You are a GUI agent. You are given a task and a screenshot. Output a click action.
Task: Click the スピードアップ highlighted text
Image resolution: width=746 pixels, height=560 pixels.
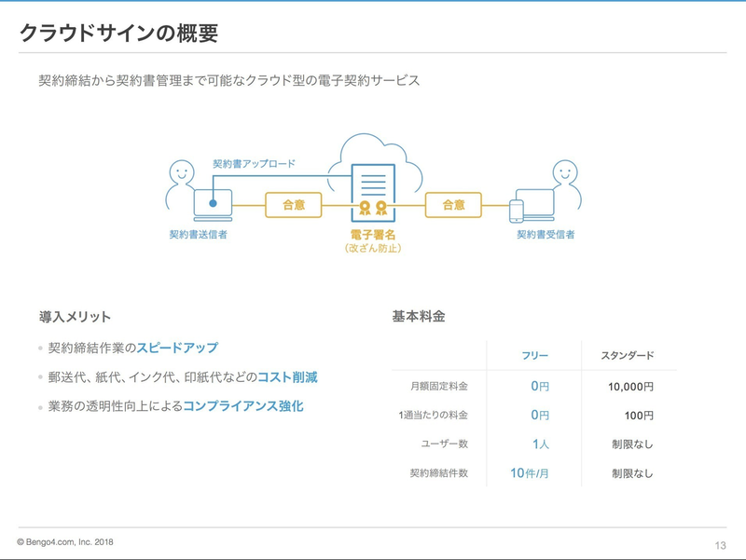(177, 348)
